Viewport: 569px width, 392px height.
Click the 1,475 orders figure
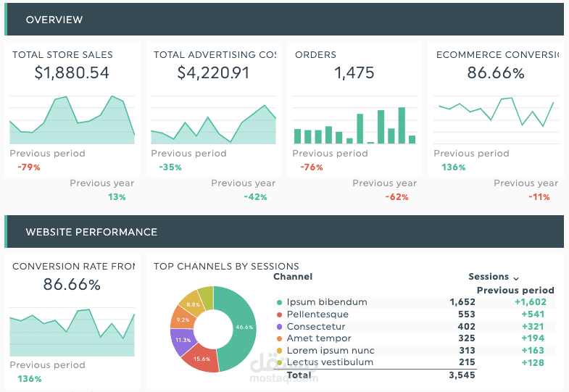(354, 73)
